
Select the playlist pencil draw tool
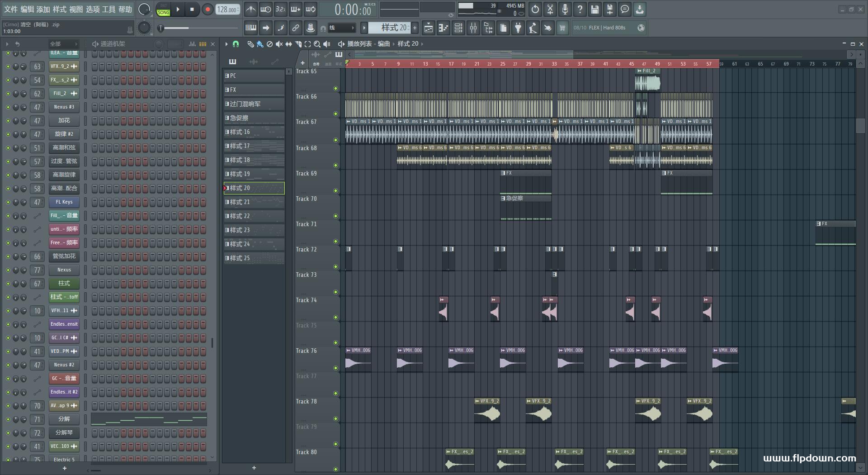250,44
